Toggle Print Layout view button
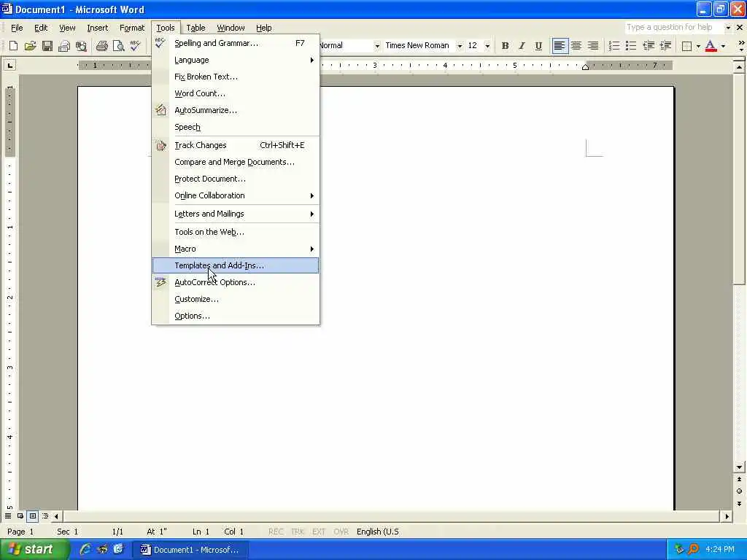747x560 pixels. (x=33, y=516)
